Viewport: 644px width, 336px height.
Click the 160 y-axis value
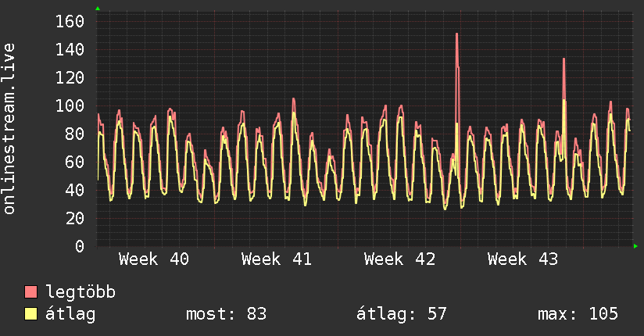70,21
